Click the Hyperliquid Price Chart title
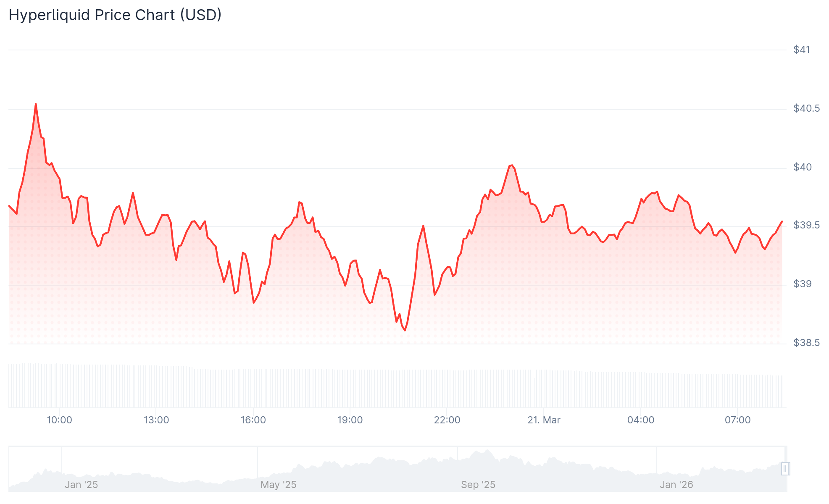This screenshot has width=829, height=504. [x=115, y=15]
